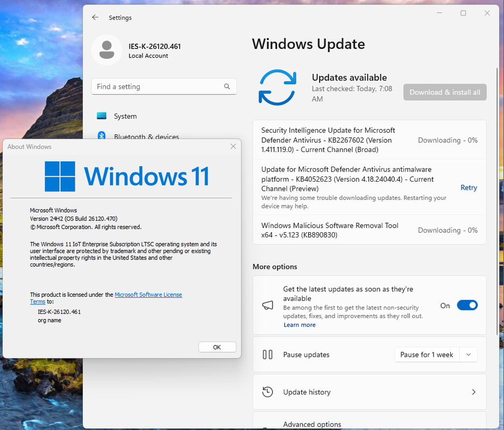Open Update history via its chevron
This screenshot has height=430, width=504.
[473, 392]
